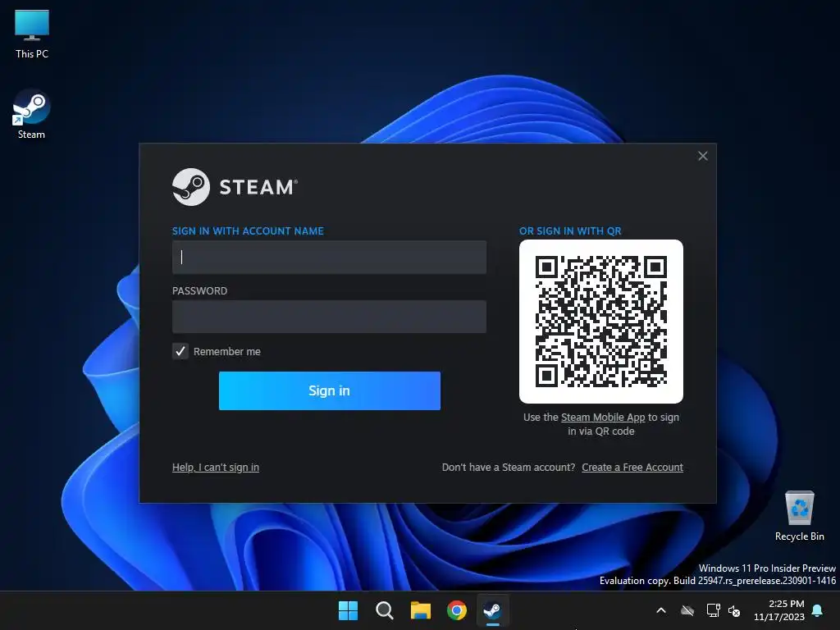Open the This PC desktop icon
Viewport: 840px width, 630px height.
click(x=32, y=34)
